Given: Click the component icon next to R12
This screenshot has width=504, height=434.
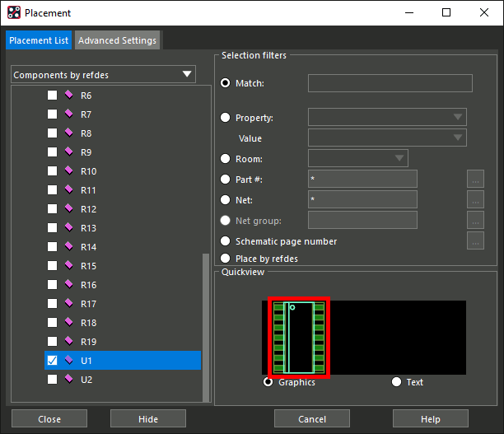Looking at the screenshot, I should (68, 208).
